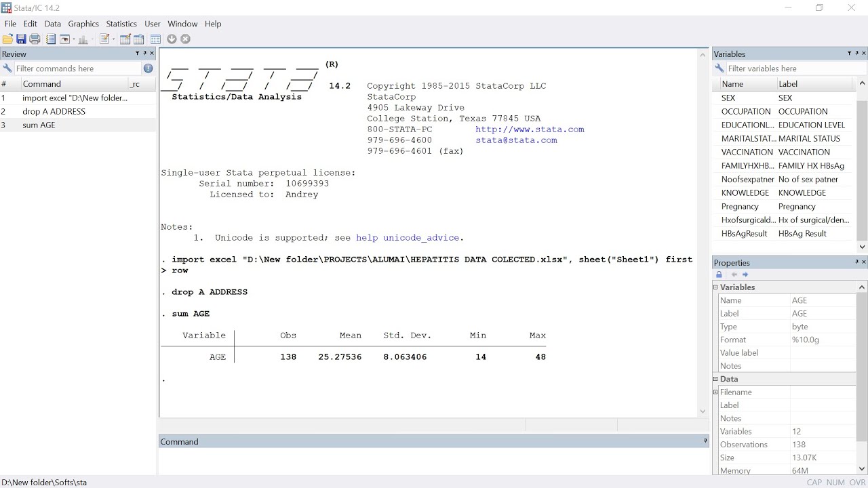Close the Variables panel

(864, 54)
